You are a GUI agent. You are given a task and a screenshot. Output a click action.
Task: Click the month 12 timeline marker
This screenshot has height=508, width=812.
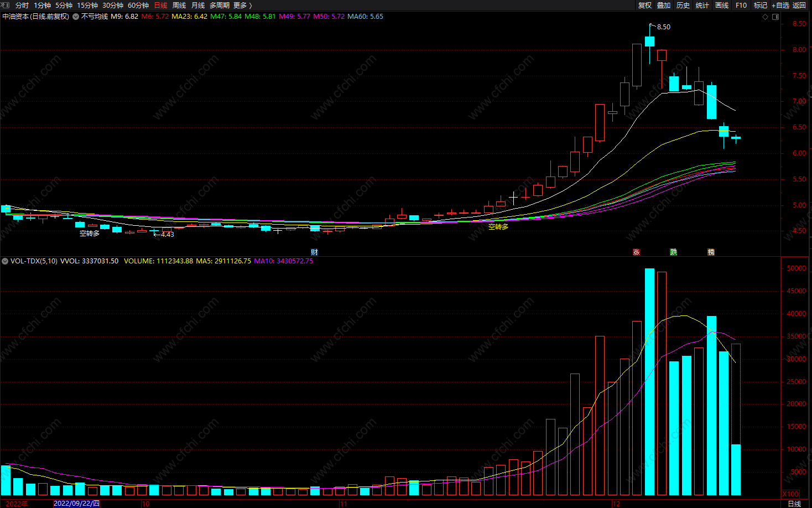point(616,504)
